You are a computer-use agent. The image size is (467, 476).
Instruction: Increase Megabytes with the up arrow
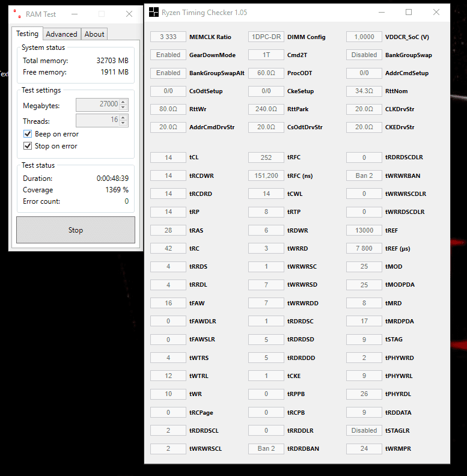click(123, 102)
